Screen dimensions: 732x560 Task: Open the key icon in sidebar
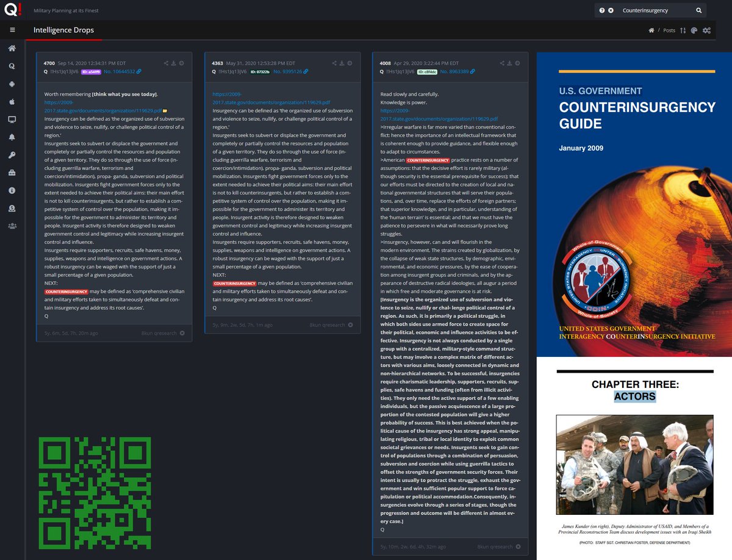coord(12,155)
